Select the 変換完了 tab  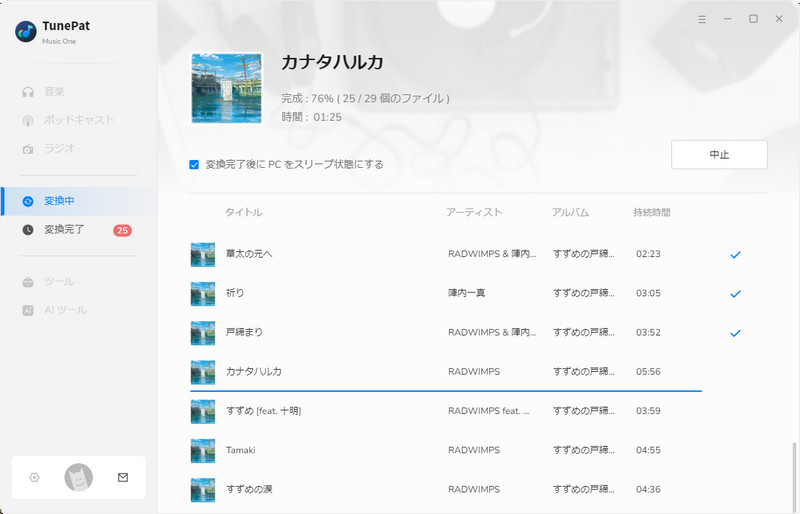point(79,230)
